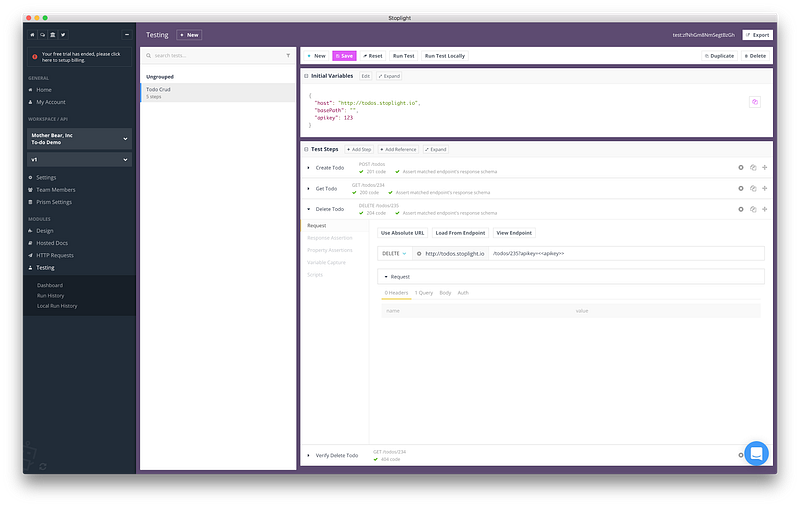Click the filter icon in test search bar
This screenshot has height=507, width=800.
pyautogui.click(x=288, y=56)
